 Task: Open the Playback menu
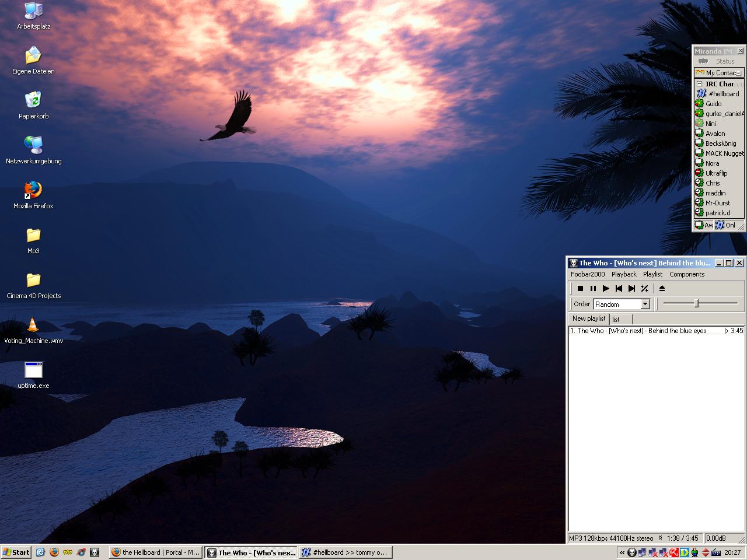tap(623, 274)
